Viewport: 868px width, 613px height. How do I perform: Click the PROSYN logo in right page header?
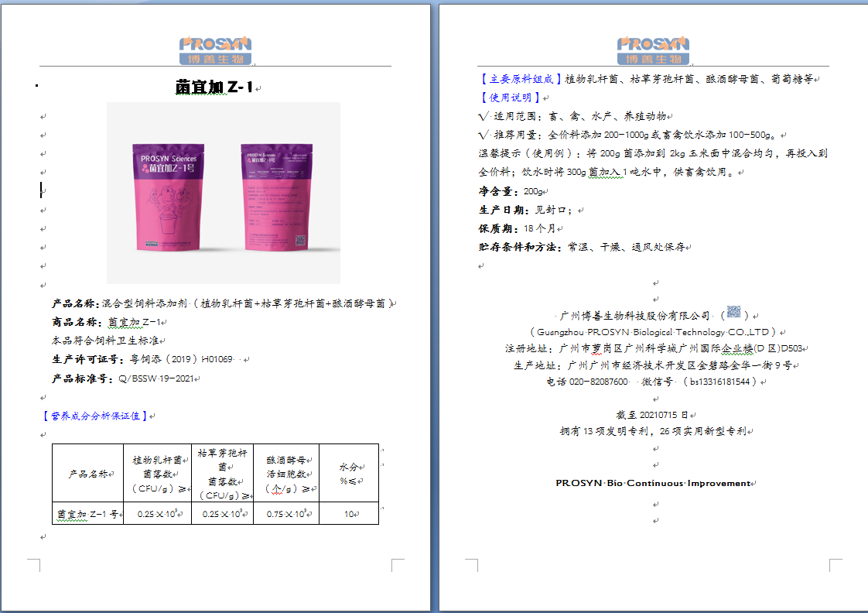[653, 50]
